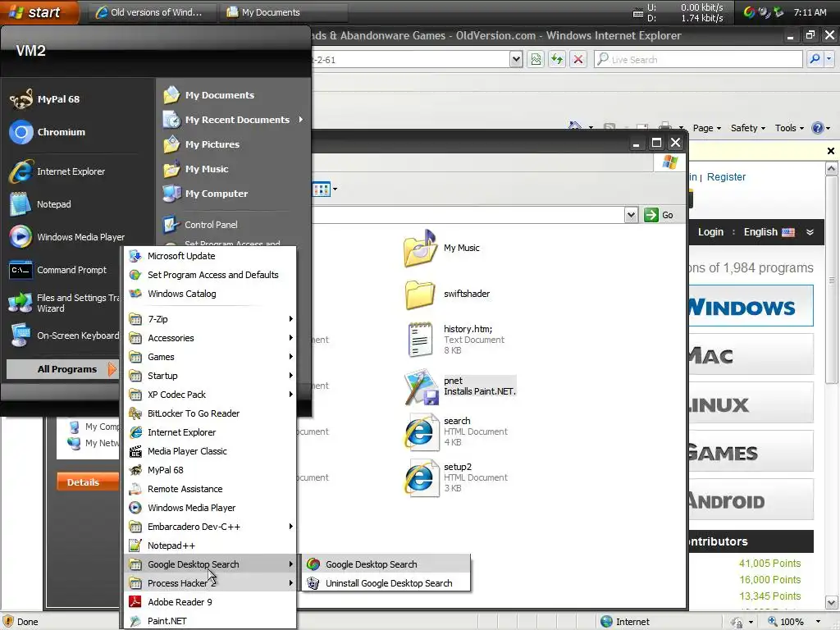
Task: Click IE zoom level 100% control
Action: (795, 622)
